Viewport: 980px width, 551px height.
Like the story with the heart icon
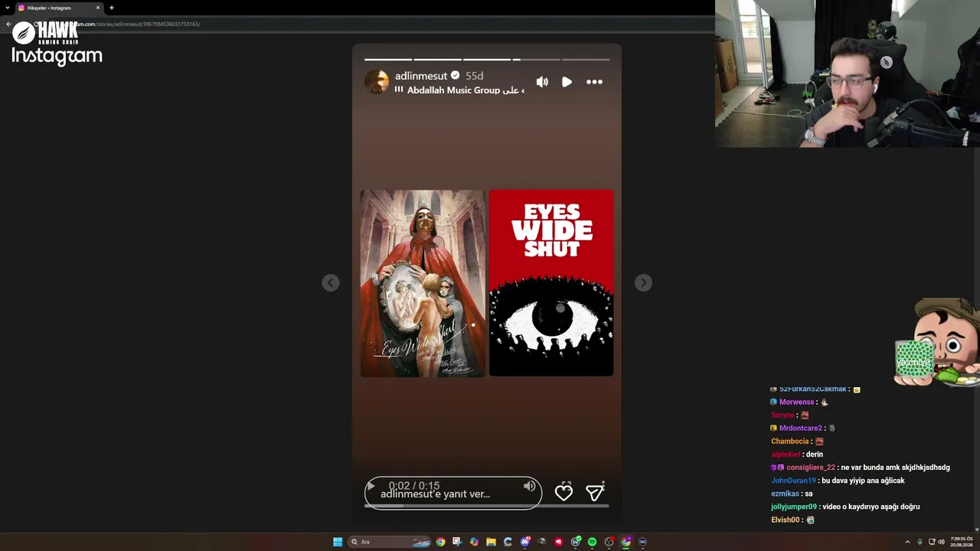[x=563, y=493]
